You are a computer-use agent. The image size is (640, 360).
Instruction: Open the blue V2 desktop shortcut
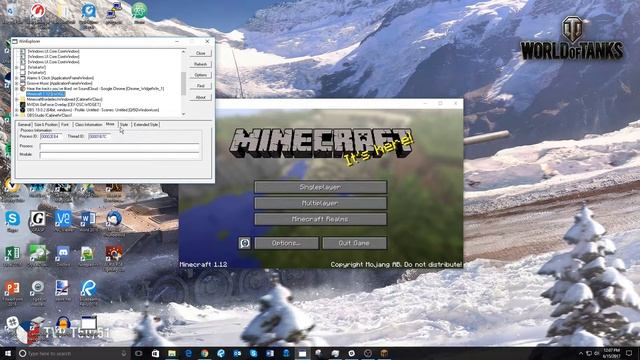(x=63, y=219)
